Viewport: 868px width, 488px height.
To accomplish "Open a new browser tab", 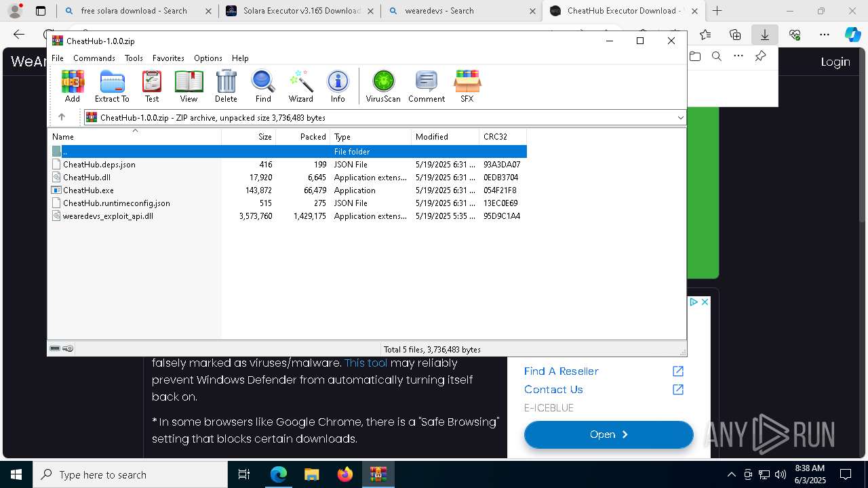I will 717,11.
